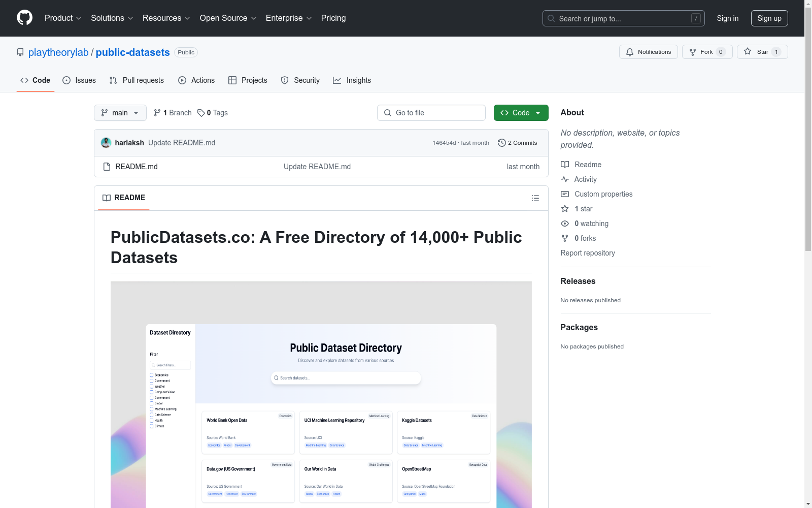The width and height of the screenshot is (812, 508).
Task: Click the repository icon beside playtheorylab
Action: [x=20, y=52]
